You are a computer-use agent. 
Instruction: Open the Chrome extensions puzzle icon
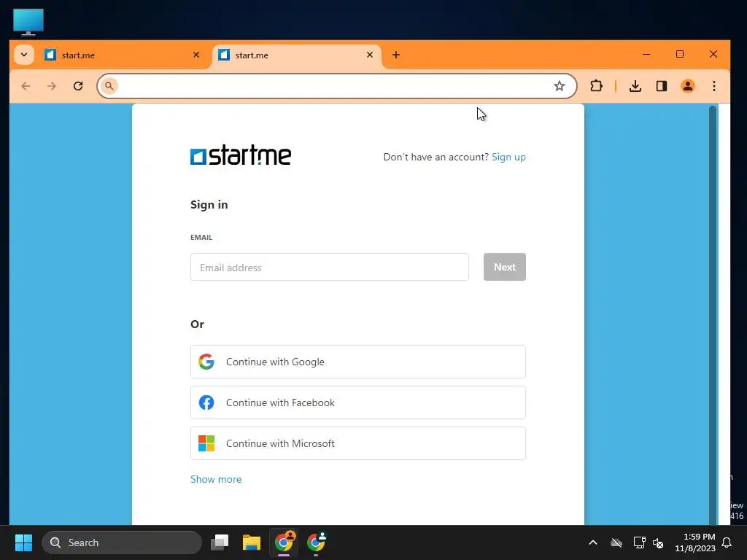(596, 86)
